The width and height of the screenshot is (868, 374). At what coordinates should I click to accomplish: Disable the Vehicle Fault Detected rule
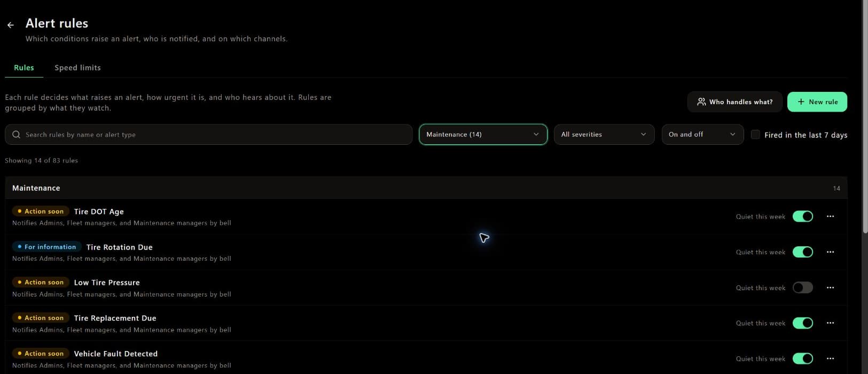point(803,359)
